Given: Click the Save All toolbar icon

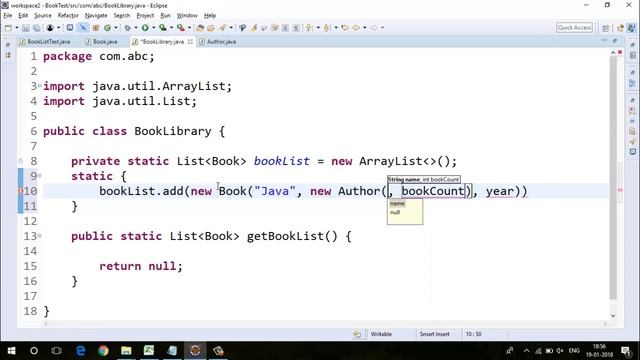Looking at the screenshot, I should tap(37, 28).
